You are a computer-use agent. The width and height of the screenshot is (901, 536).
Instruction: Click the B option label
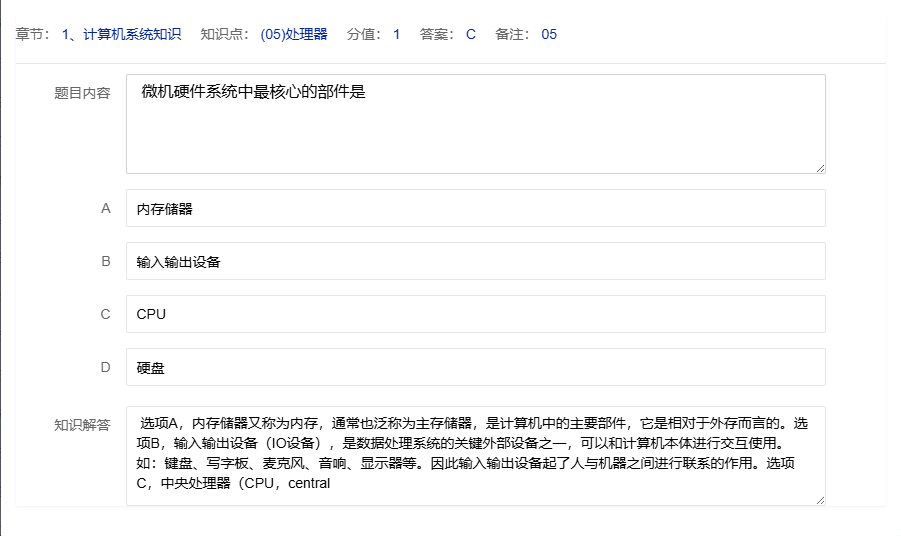coord(106,261)
